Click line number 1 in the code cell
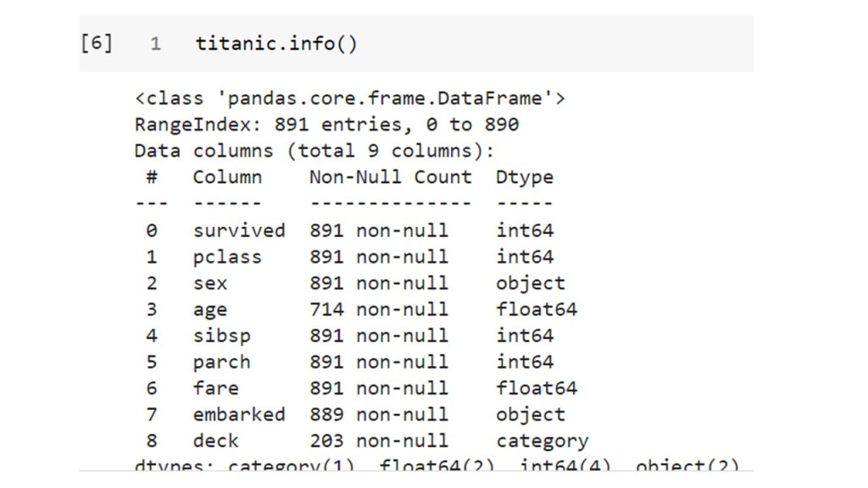 coord(156,44)
